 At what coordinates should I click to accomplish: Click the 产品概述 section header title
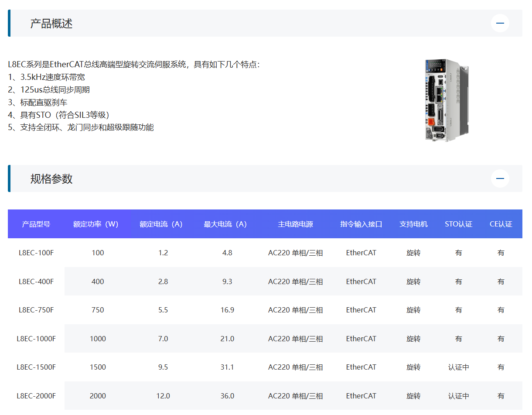tap(51, 24)
